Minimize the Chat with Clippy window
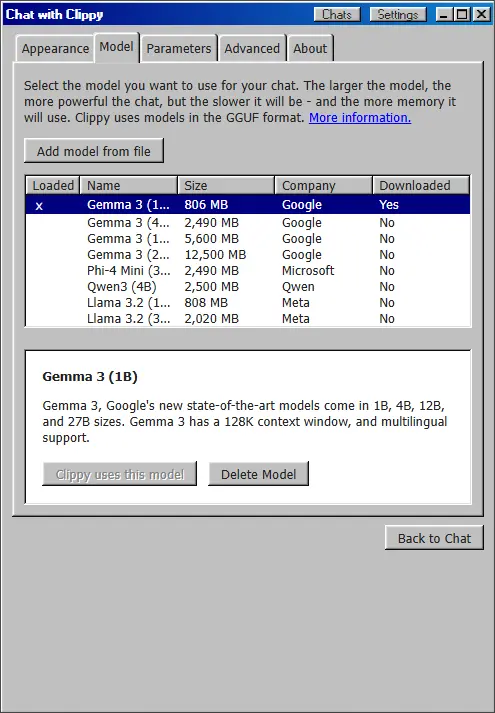Screen dimensions: 495x713 click(x=444, y=15)
